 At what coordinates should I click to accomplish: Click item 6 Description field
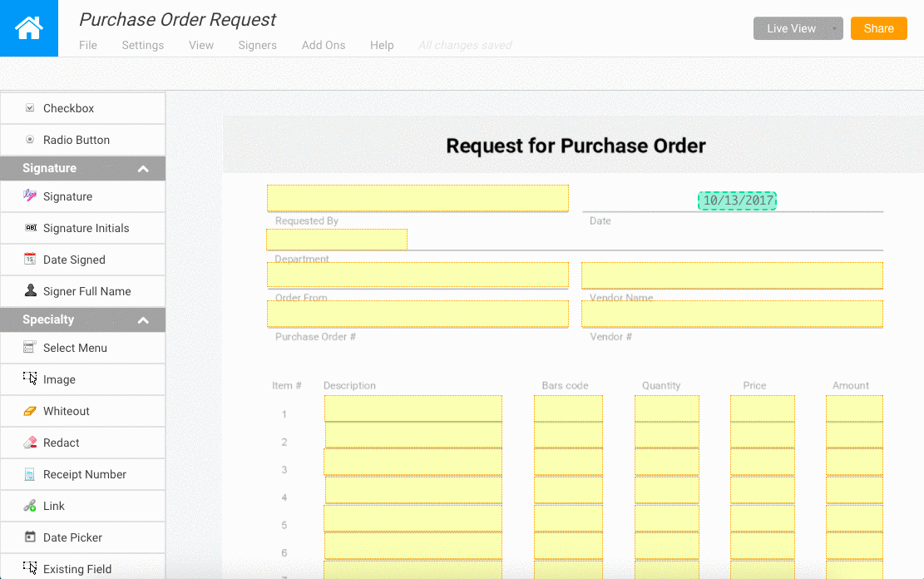(413, 546)
